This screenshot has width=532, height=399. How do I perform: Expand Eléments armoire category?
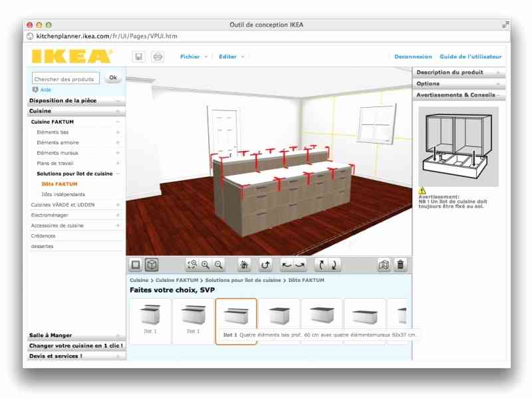point(78,142)
